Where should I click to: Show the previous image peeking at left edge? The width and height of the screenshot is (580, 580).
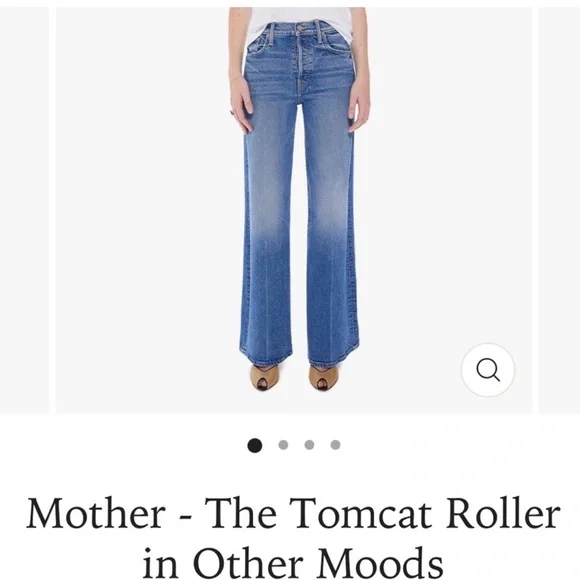pyautogui.click(x=24, y=210)
